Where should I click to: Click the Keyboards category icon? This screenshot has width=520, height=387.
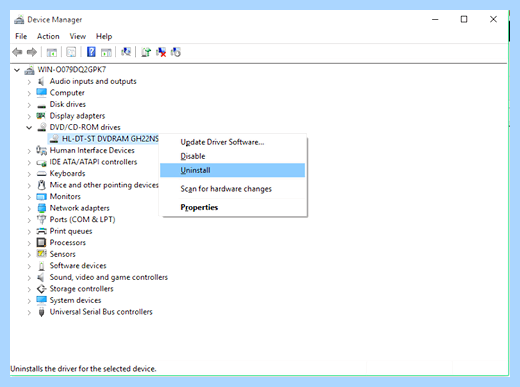pos(41,174)
